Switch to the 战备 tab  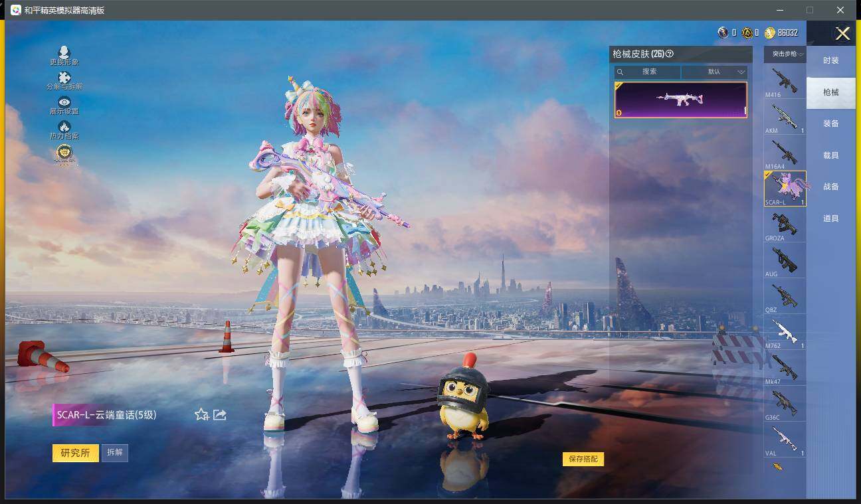(x=831, y=187)
